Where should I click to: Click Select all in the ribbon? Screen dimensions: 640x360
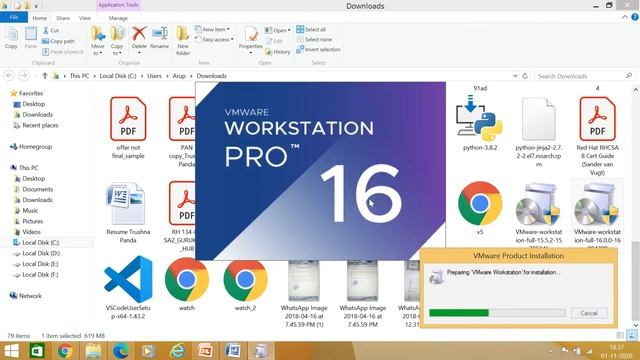[311, 29]
